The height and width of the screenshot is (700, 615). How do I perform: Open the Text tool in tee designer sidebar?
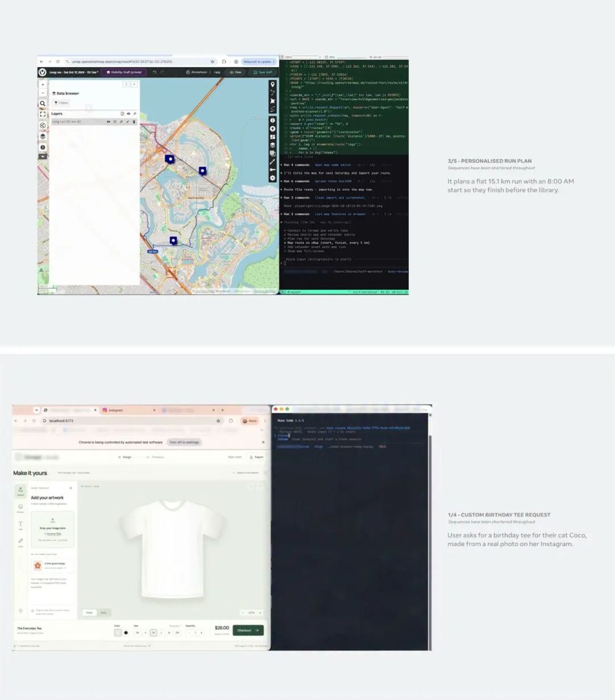(x=20, y=525)
